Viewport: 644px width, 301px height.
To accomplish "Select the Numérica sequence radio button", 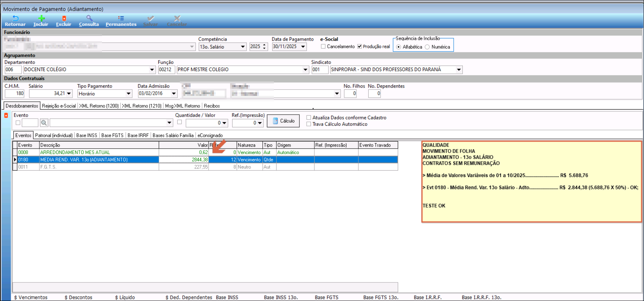I will [427, 47].
